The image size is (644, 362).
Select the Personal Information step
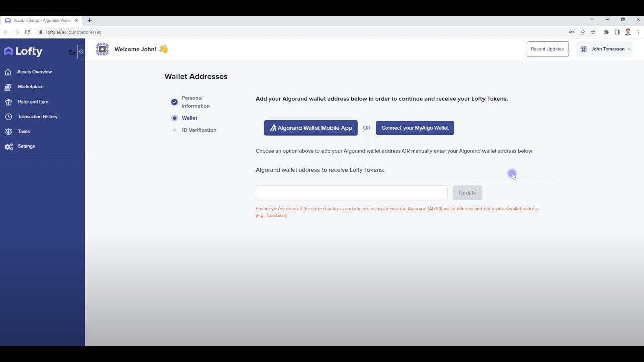click(195, 102)
